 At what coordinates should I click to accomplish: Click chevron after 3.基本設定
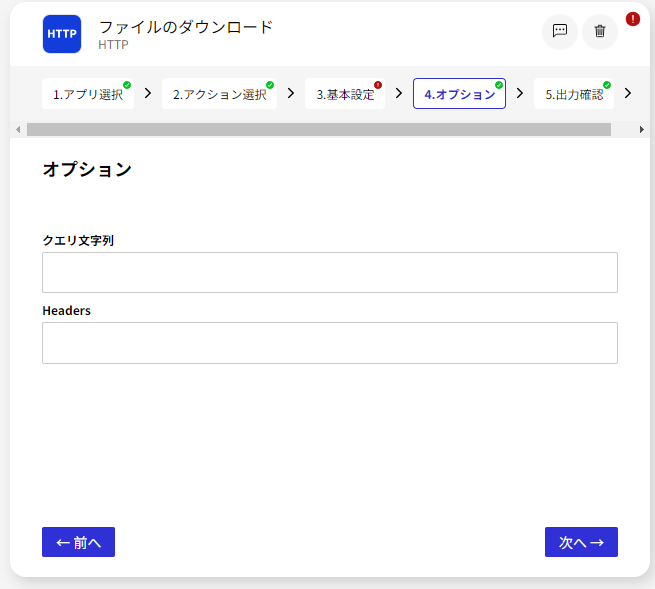tap(399, 93)
